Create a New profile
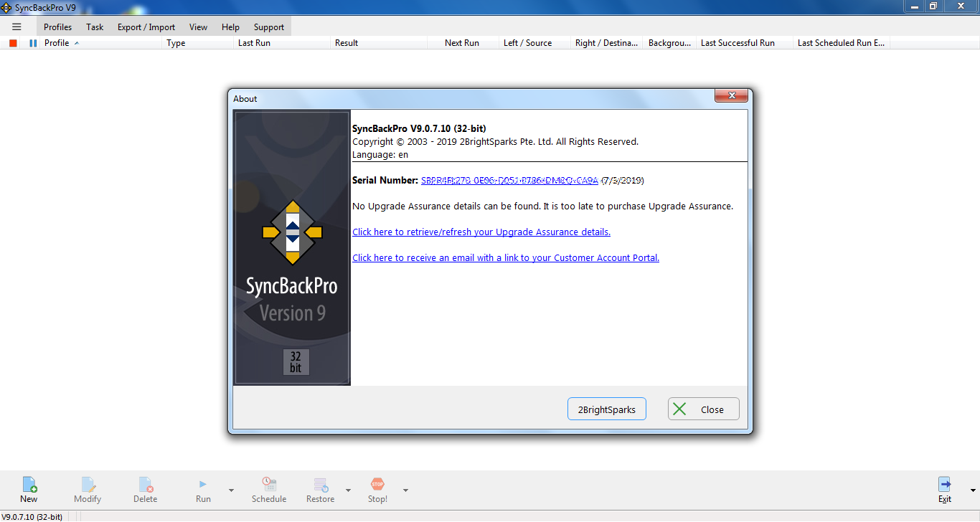The image size is (980, 522). (29, 490)
